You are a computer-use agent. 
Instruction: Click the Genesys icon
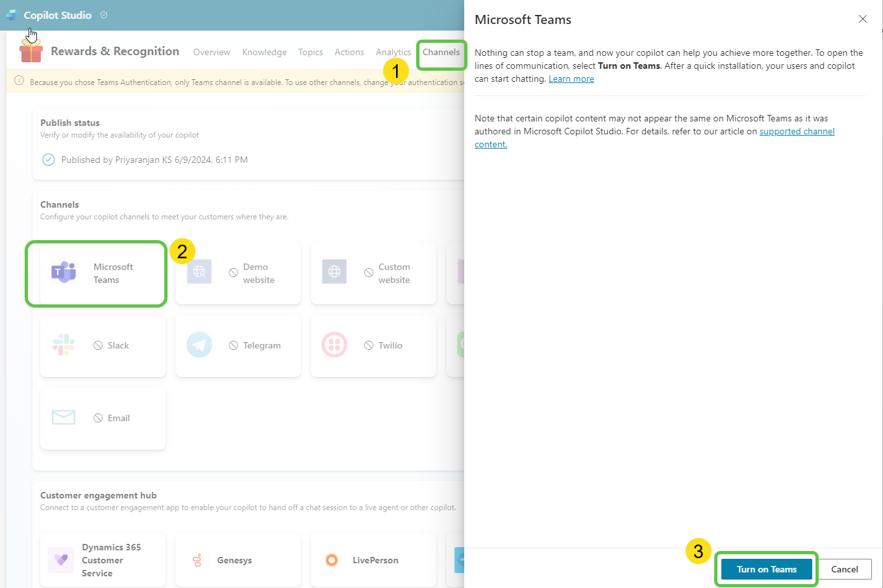(197, 560)
